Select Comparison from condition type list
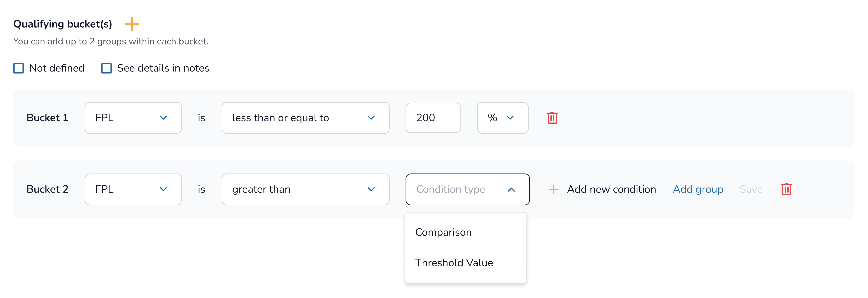The image size is (868, 298). click(x=443, y=232)
